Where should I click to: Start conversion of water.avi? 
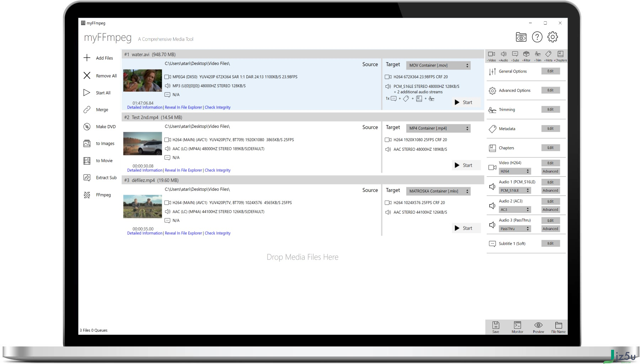[x=466, y=102]
